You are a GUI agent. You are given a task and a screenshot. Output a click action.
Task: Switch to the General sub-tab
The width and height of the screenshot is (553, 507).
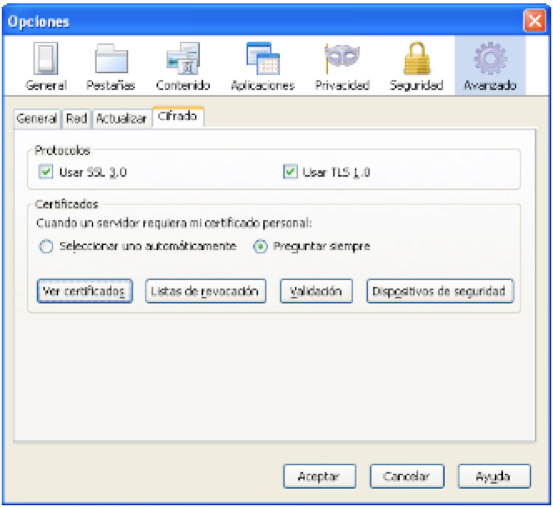click(37, 118)
